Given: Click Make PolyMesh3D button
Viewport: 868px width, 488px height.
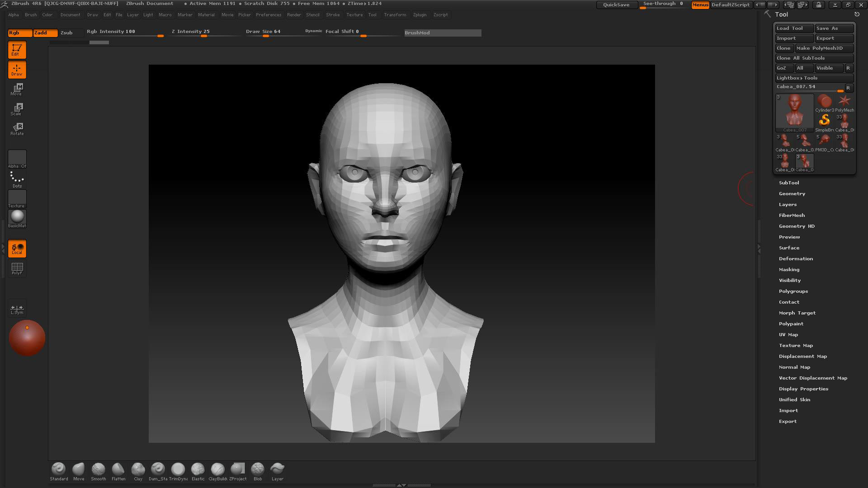Looking at the screenshot, I should [x=824, y=48].
